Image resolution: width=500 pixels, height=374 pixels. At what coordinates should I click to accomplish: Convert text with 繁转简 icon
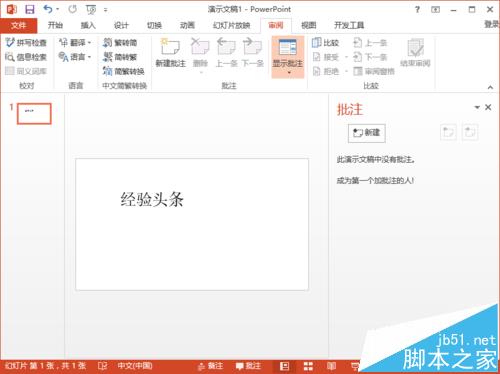tap(120, 42)
